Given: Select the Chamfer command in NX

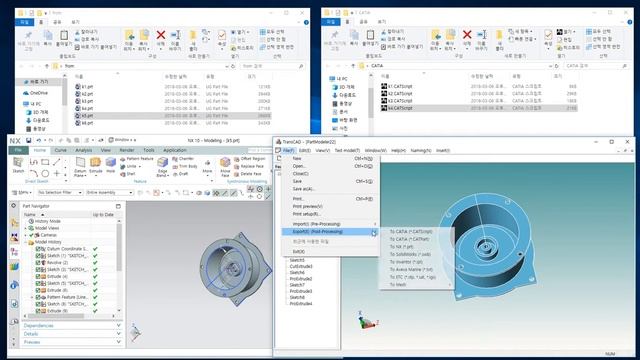Looking at the screenshot, I should tap(183, 159).
